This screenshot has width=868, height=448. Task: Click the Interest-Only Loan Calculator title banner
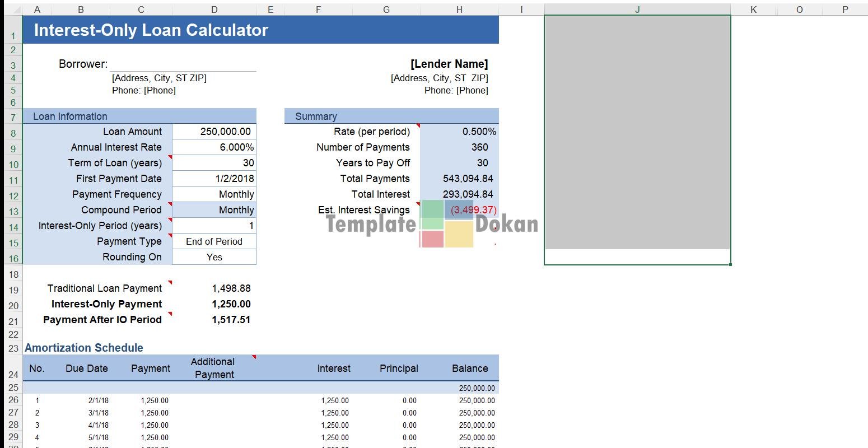(x=260, y=30)
